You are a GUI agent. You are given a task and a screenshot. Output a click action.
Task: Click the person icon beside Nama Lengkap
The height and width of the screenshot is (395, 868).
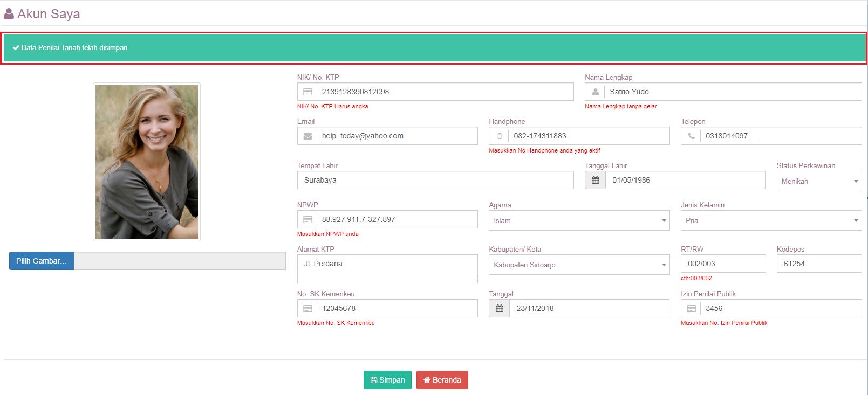tap(595, 92)
